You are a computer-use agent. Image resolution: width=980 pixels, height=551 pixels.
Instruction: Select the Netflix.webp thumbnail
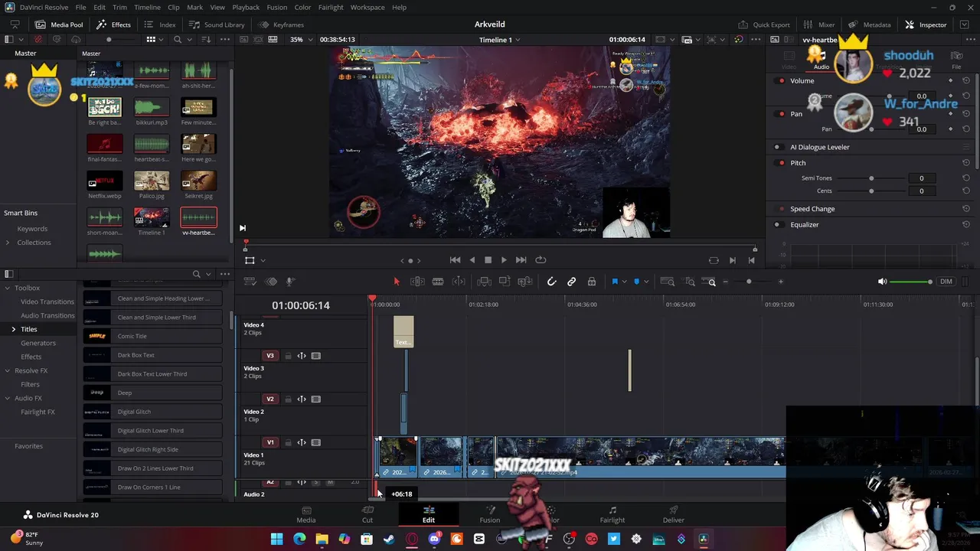pyautogui.click(x=105, y=181)
